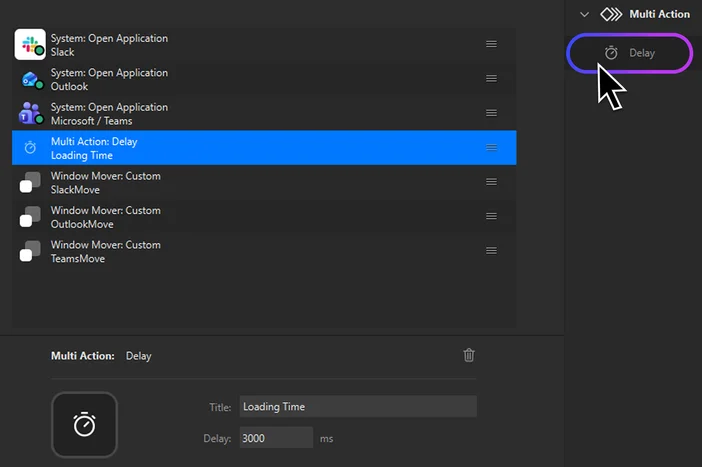The height and width of the screenshot is (467, 702).
Task: Select the System: Open Application Outlook row
Action: tap(264, 79)
